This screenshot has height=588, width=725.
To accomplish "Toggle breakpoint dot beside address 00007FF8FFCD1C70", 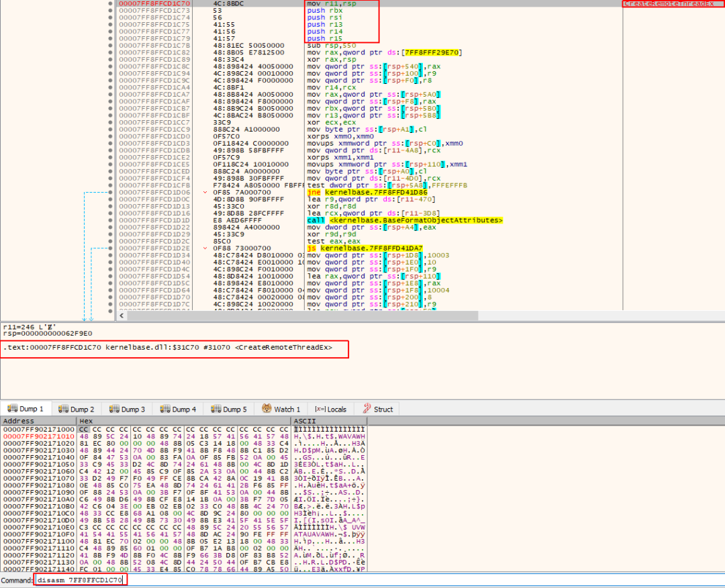I will pyautogui.click(x=111, y=3).
